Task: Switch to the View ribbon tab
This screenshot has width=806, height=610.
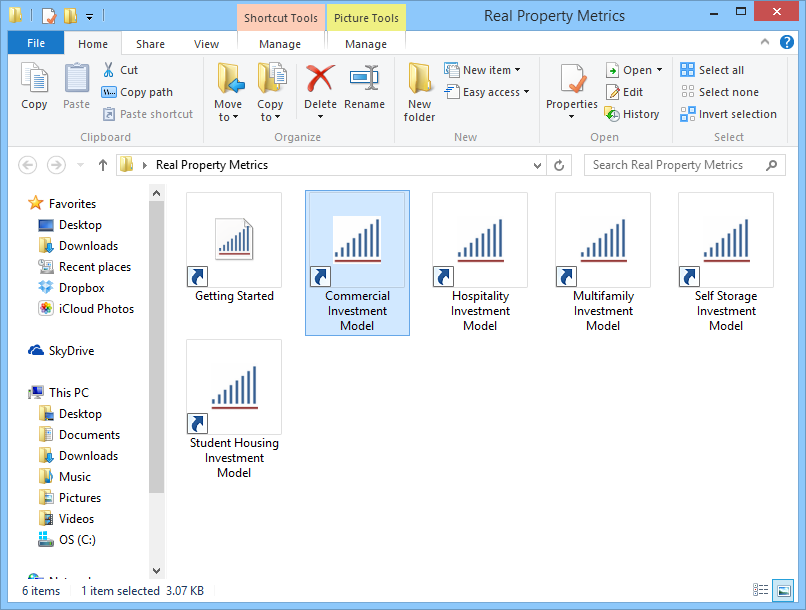Action: tap(207, 44)
